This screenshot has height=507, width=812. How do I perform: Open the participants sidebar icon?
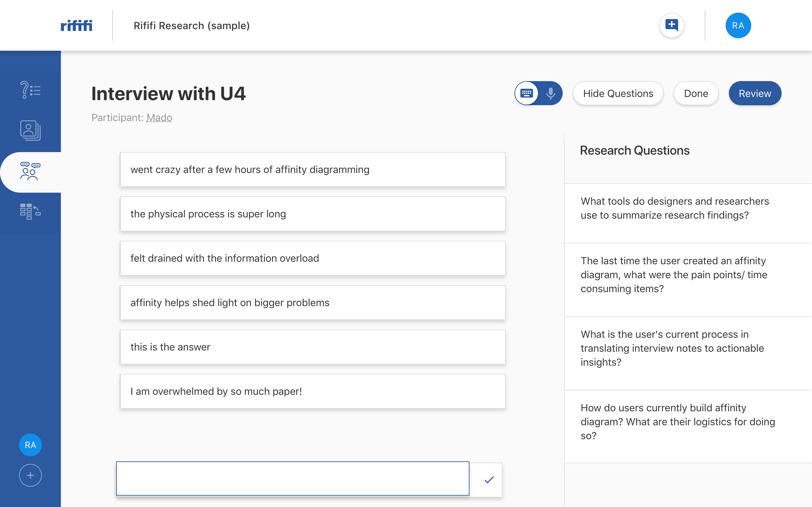pos(30,130)
